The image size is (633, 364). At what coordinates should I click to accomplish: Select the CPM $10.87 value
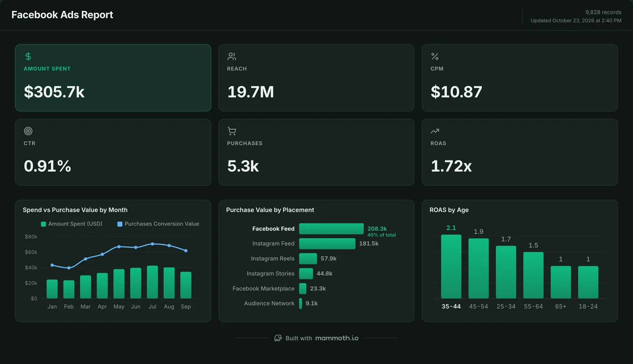click(456, 92)
